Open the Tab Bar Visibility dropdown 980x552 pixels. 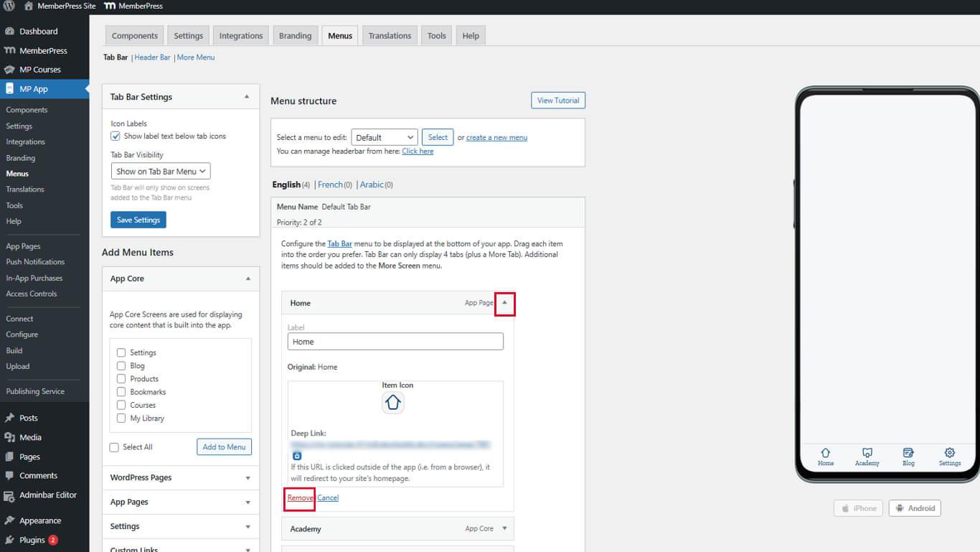coord(161,172)
